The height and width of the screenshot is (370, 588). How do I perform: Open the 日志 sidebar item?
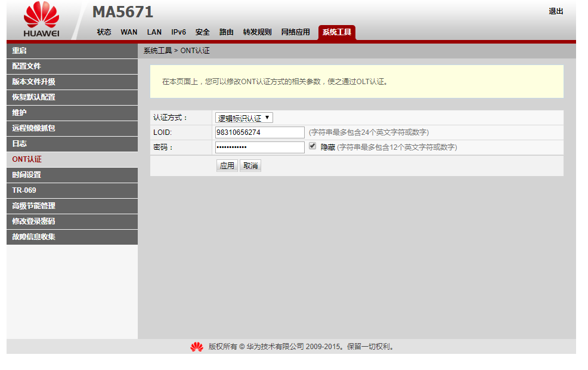(72, 144)
